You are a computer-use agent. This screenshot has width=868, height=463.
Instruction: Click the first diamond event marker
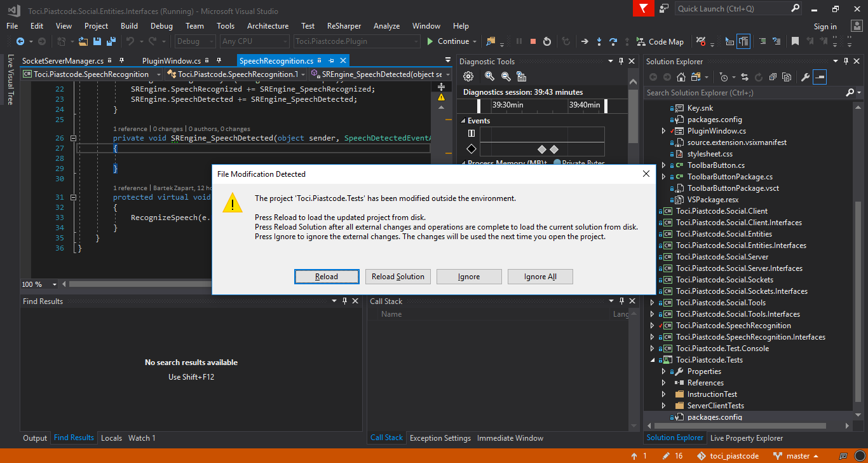point(541,149)
